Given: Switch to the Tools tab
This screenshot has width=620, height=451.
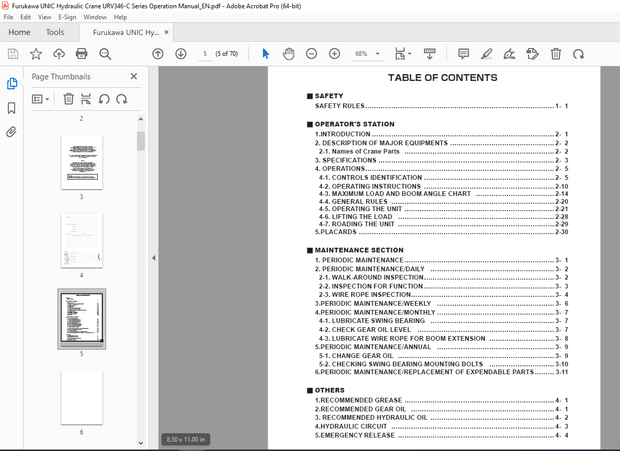Looking at the screenshot, I should [x=55, y=32].
